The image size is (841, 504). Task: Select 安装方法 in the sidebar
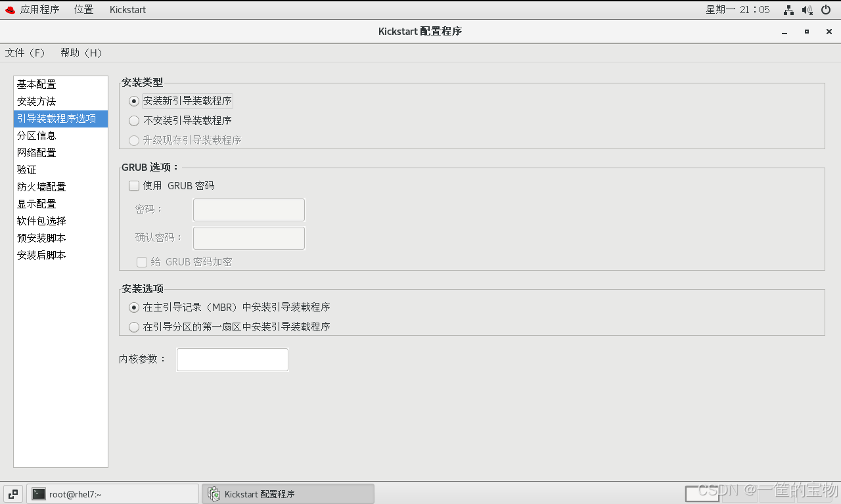[x=60, y=101]
